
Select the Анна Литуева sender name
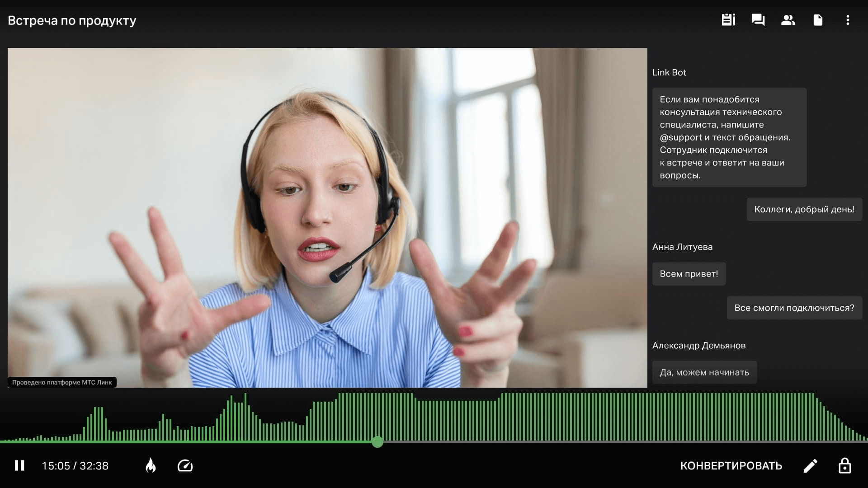click(x=682, y=247)
